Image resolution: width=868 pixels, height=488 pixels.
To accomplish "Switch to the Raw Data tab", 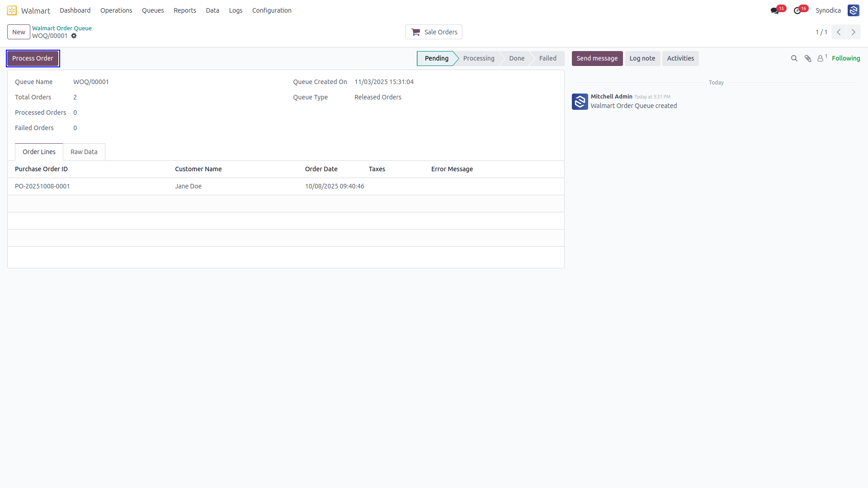I will (x=84, y=152).
